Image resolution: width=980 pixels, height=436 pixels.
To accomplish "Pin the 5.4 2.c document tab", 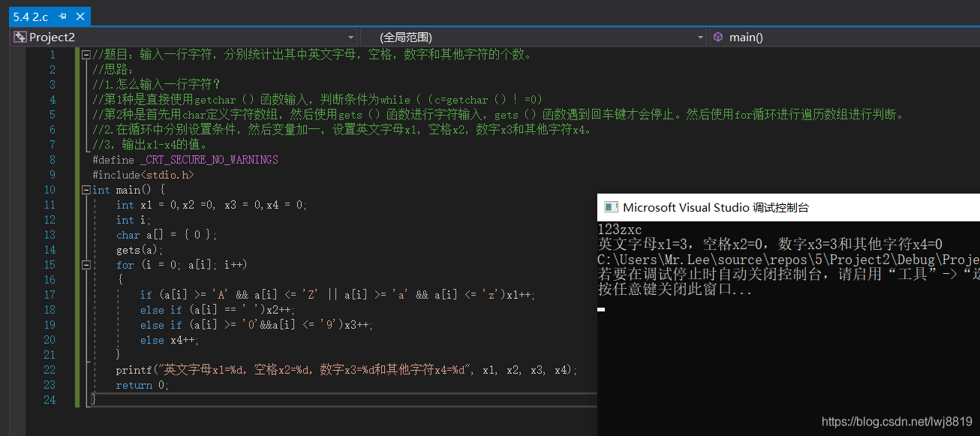I will (x=62, y=16).
